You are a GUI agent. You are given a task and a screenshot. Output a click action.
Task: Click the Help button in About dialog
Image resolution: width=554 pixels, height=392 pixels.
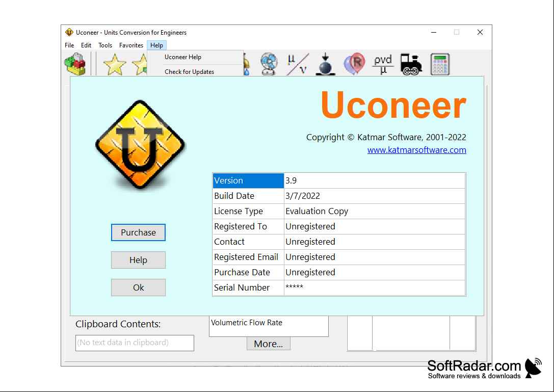pos(138,260)
